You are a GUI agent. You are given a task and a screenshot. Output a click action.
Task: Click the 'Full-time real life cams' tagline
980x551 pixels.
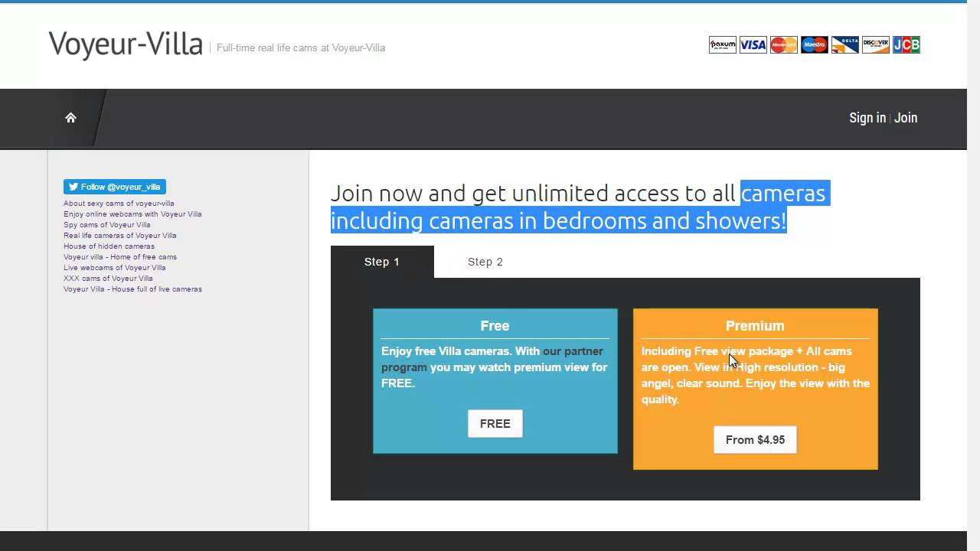(301, 47)
